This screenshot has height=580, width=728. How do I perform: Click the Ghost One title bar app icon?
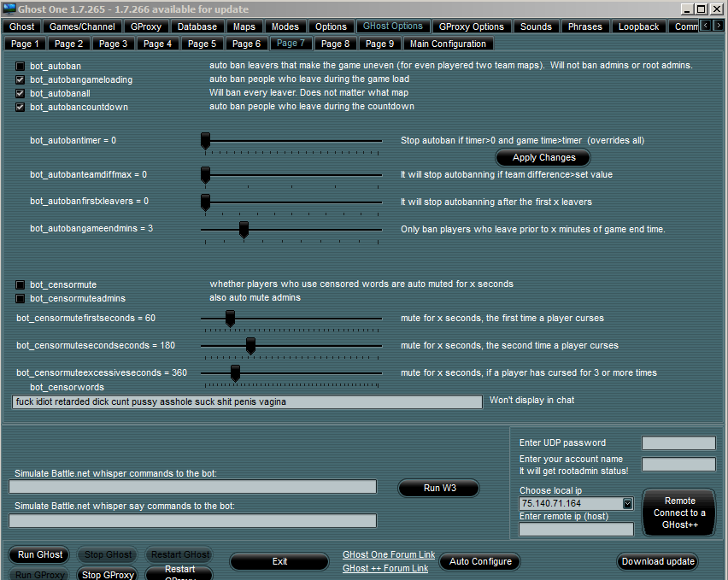[x=9, y=9]
